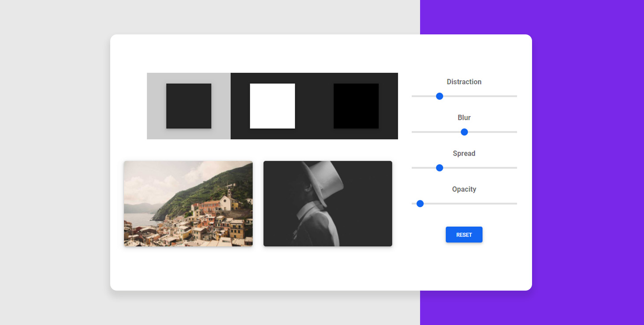The image size is (644, 325).
Task: Click the Opacity slider handle
Action: 420,203
